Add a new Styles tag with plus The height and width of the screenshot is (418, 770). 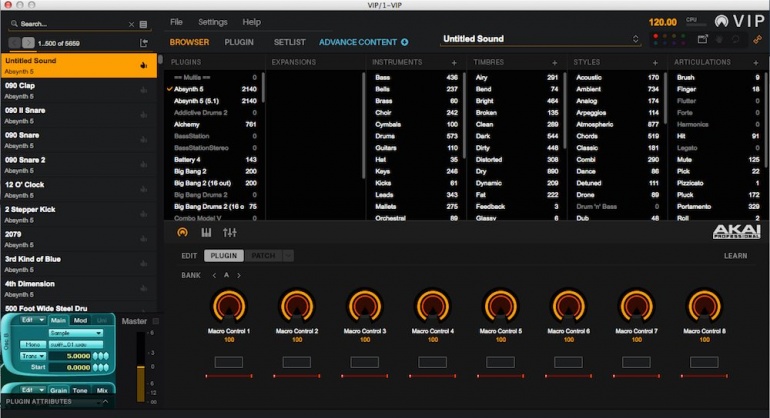pyautogui.click(x=655, y=62)
